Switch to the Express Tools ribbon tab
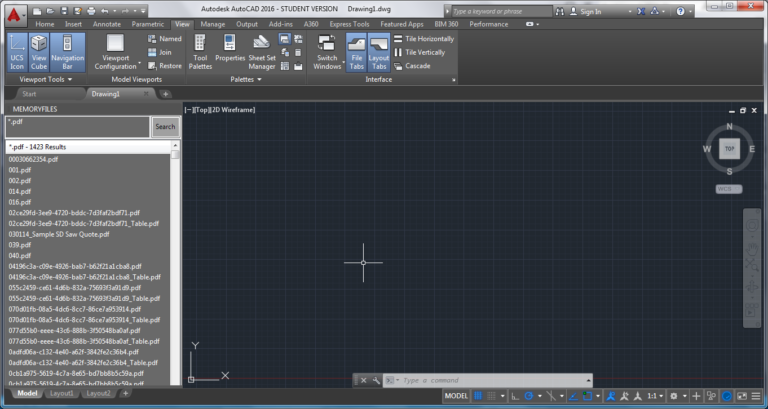768x409 pixels. 349,24
